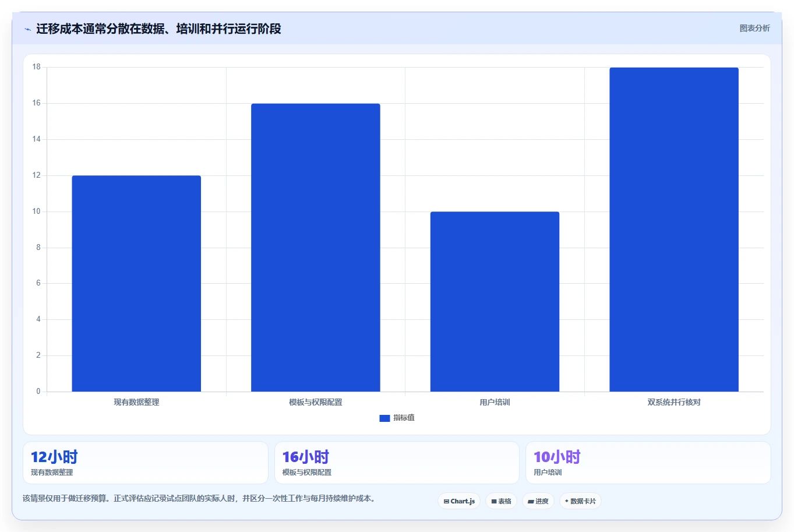
Task: Click the 指标值 legend label
Action: [404, 418]
